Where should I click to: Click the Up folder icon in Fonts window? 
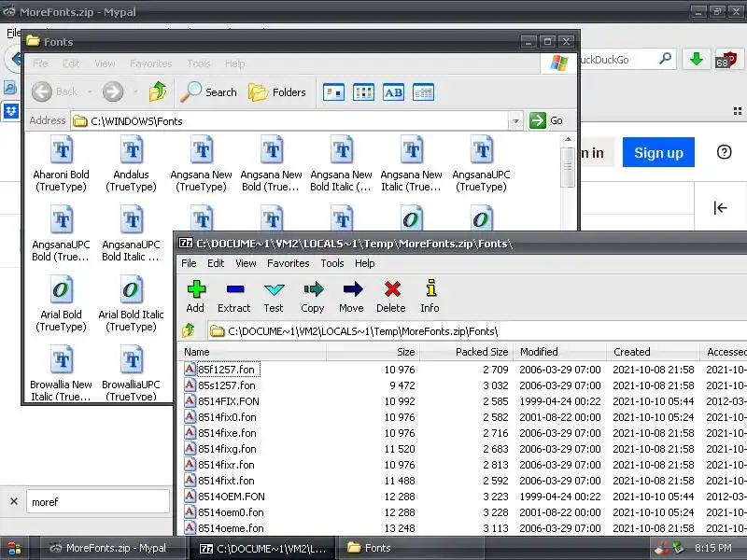pos(158,91)
